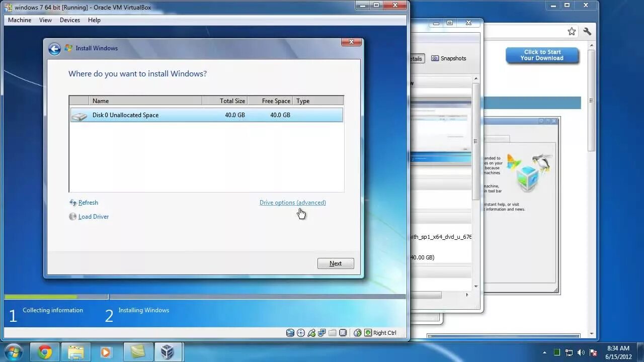
Task: Click the scroll down arrow in VirtualBox Manager
Action: [475, 286]
